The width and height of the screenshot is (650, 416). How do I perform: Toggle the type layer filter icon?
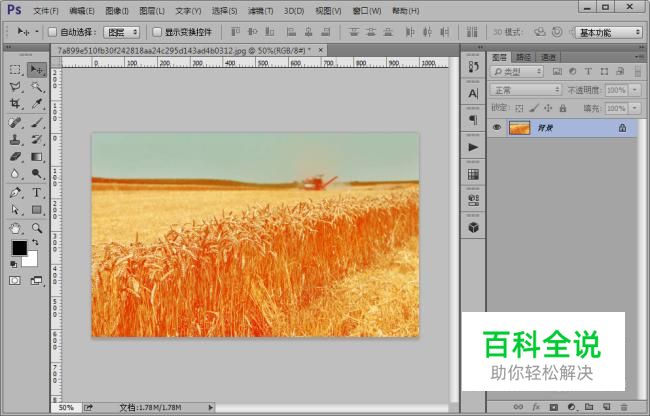(x=588, y=72)
